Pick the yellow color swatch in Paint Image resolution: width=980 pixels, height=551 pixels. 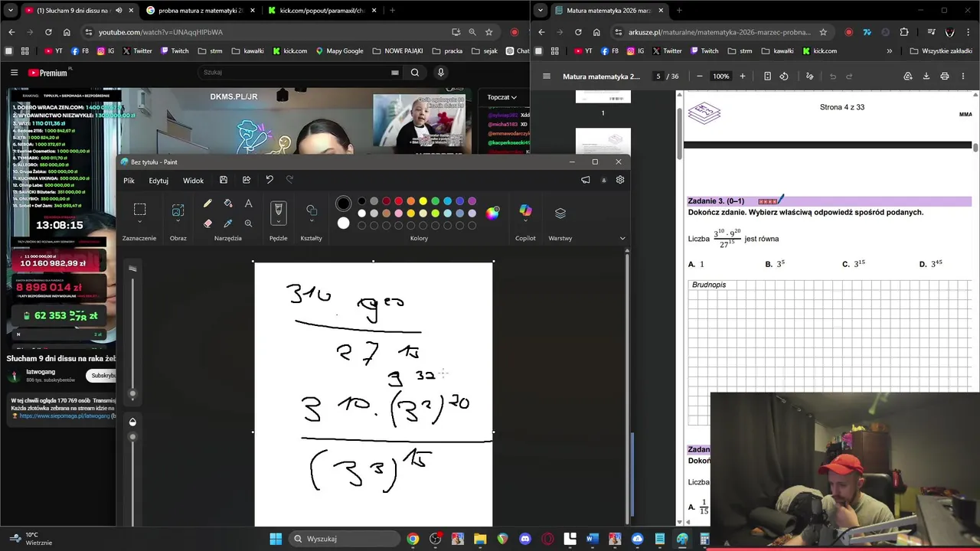tap(423, 201)
